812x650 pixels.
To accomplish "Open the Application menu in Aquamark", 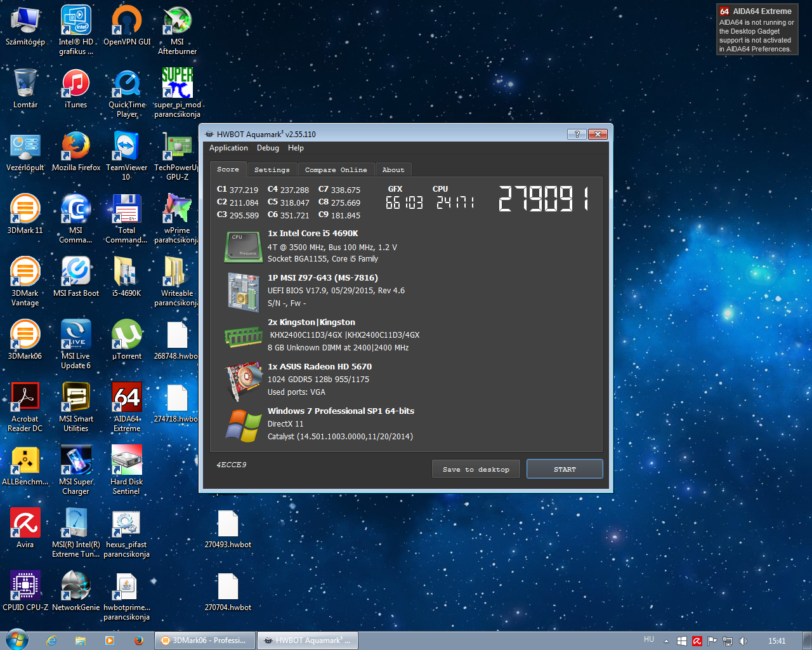I will (x=228, y=148).
